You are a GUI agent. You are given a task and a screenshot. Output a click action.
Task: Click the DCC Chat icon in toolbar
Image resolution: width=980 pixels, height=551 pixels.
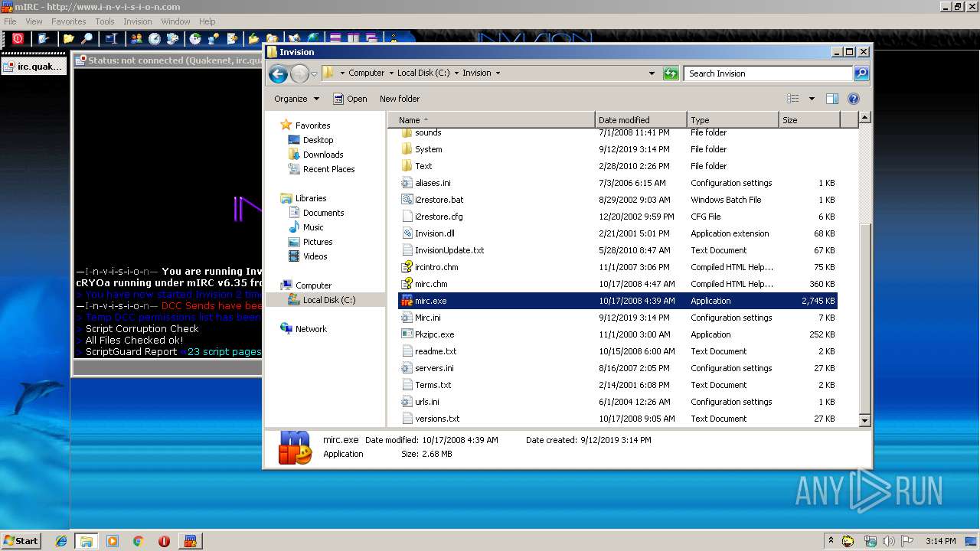(x=214, y=38)
